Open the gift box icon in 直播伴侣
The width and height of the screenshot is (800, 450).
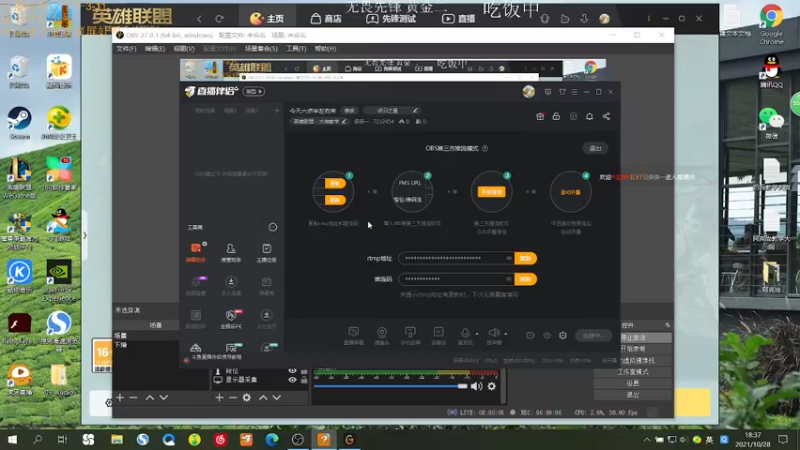(x=540, y=116)
